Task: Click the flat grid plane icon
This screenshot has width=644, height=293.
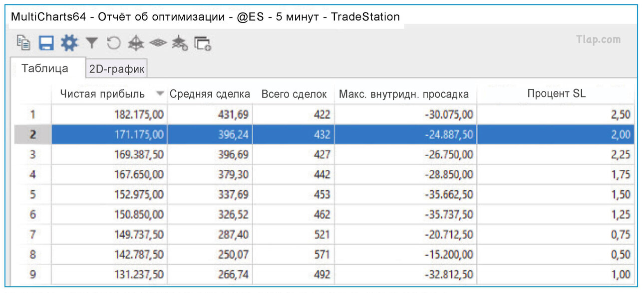Action: pos(158,43)
